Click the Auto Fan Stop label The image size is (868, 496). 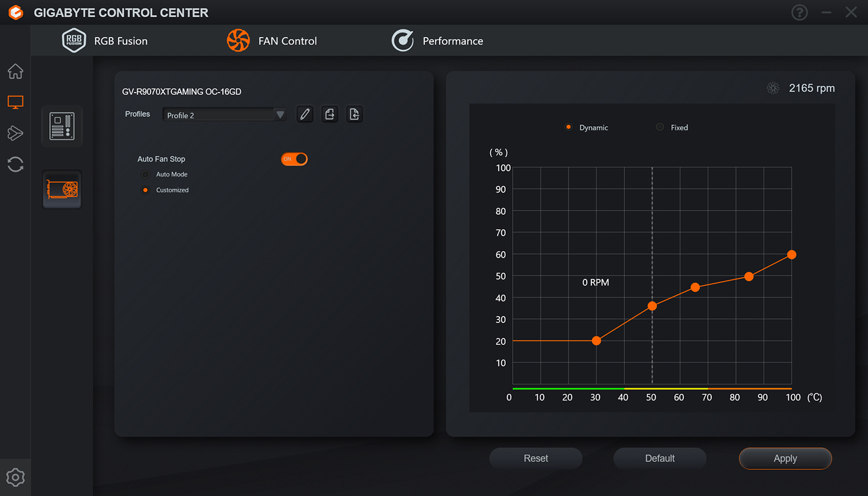click(x=161, y=159)
